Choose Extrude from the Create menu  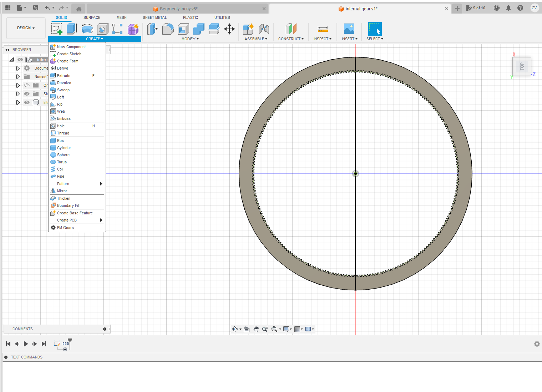click(64, 76)
